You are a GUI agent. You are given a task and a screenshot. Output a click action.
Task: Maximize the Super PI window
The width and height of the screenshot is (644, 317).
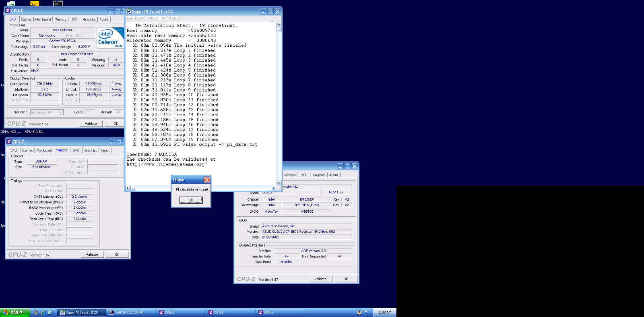coord(270,11)
